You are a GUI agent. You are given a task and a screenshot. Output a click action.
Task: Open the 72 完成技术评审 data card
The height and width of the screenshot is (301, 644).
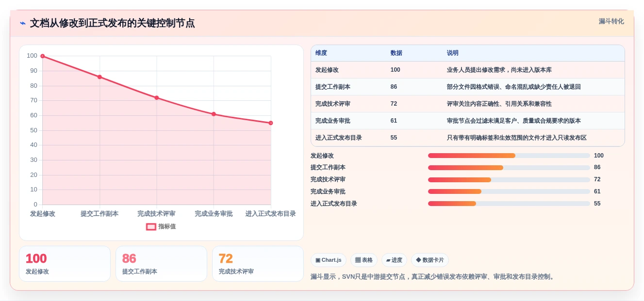point(258,264)
